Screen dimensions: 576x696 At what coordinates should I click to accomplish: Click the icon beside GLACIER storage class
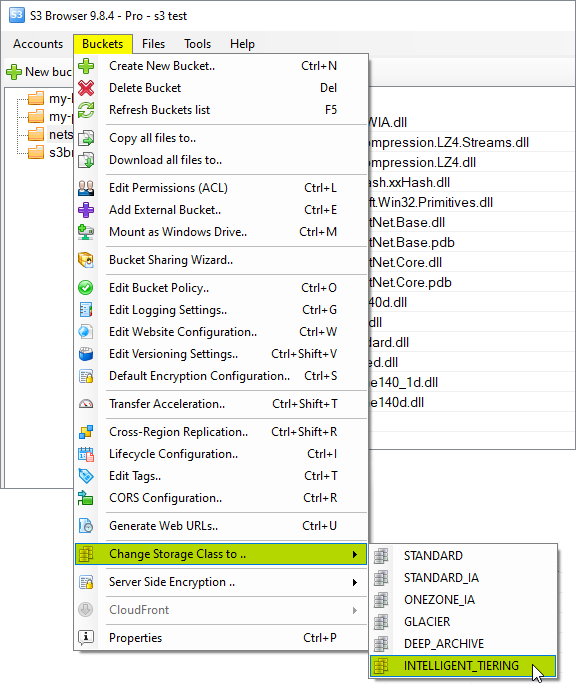381,622
